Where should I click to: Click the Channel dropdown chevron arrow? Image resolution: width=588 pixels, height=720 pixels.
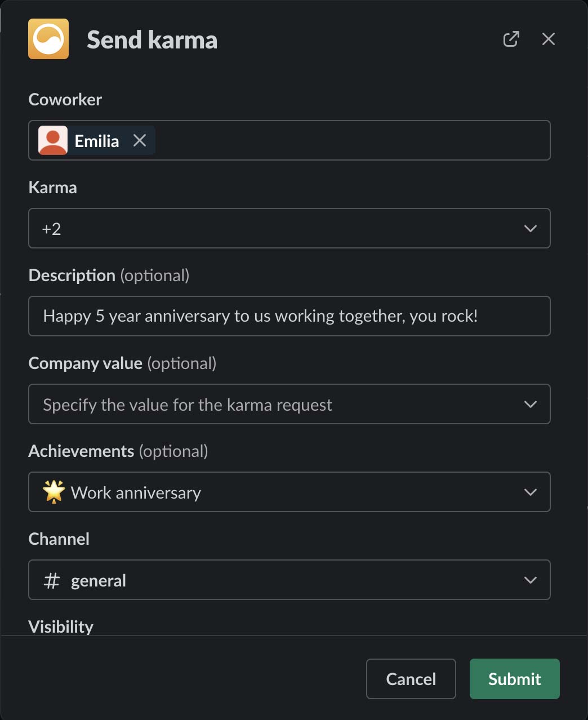click(530, 580)
